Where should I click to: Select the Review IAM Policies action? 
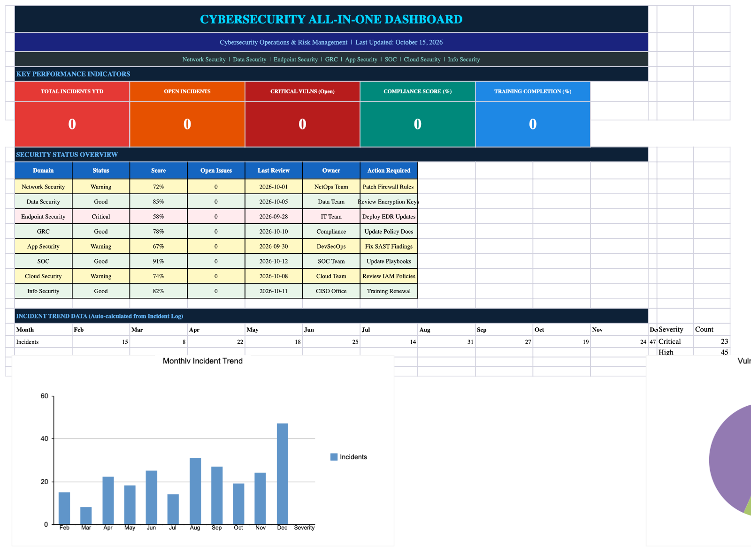click(389, 276)
